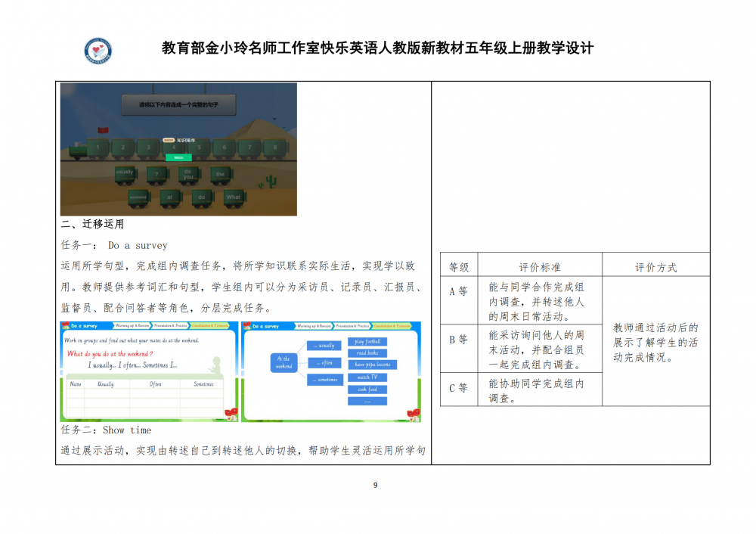Click the cell starting 教师通过活动后的展示

click(x=656, y=342)
